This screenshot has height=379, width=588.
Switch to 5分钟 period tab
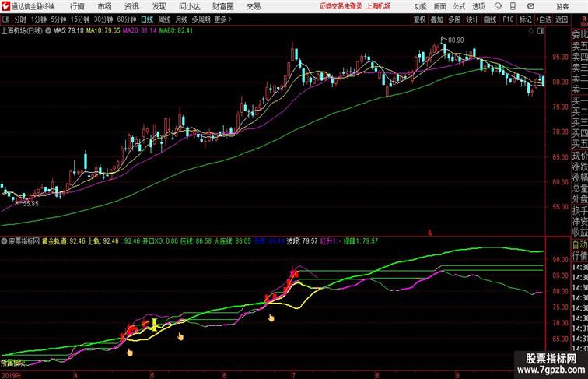(58, 19)
